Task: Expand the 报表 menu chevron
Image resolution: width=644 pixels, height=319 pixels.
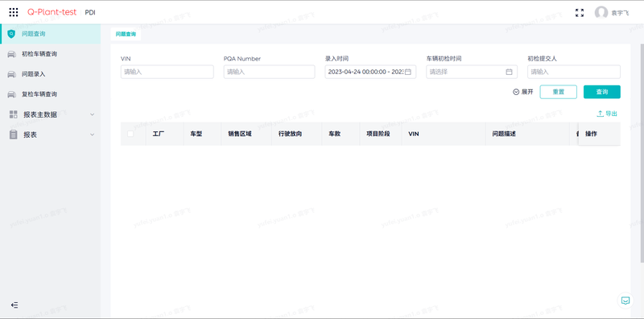Action: click(93, 135)
